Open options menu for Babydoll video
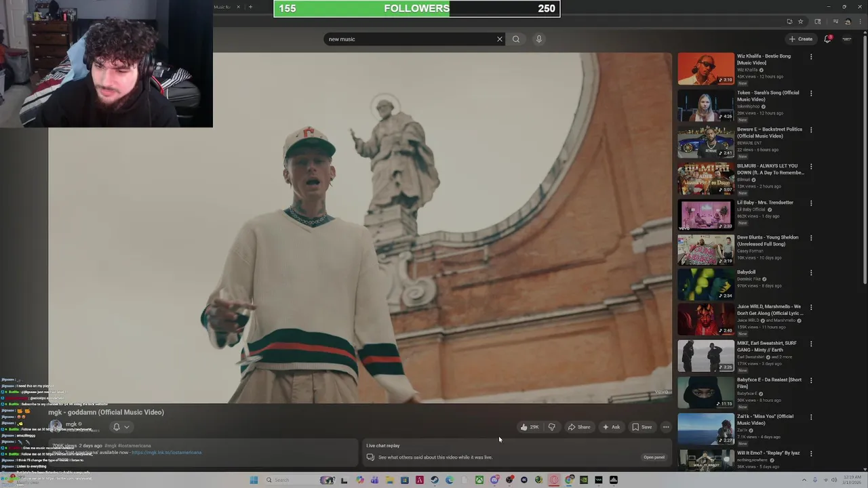868x488 pixels. (x=811, y=273)
